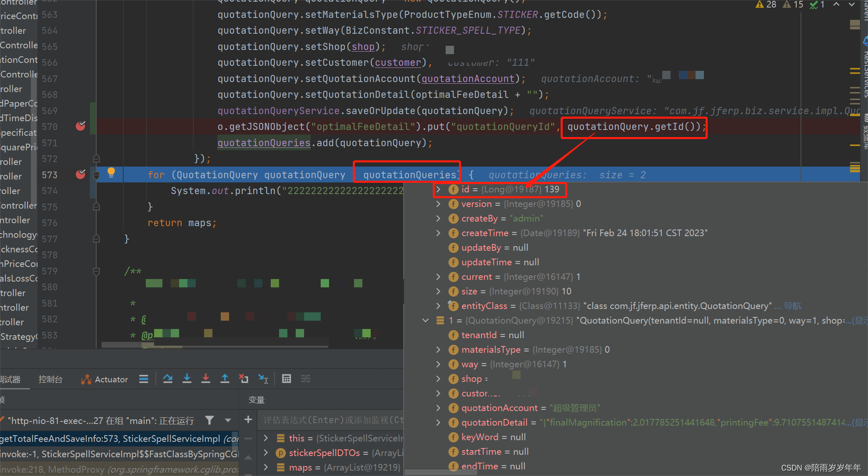Collapse the QuotationQuery@19215 element node

(x=425, y=320)
